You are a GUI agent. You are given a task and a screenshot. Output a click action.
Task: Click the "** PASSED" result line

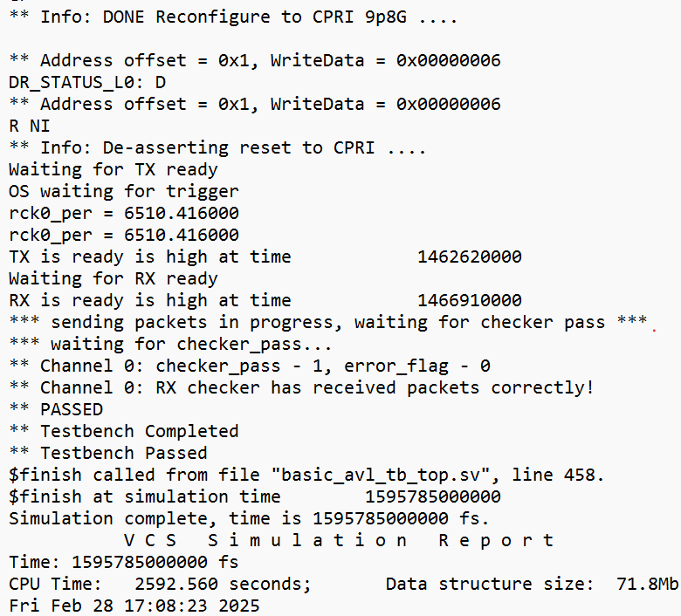[55, 409]
